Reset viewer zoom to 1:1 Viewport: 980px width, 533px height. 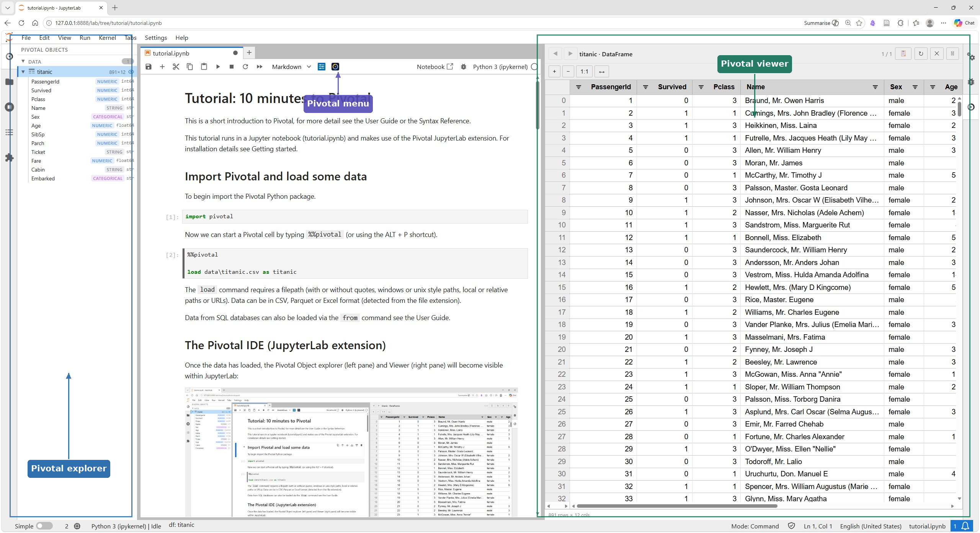pyautogui.click(x=584, y=71)
